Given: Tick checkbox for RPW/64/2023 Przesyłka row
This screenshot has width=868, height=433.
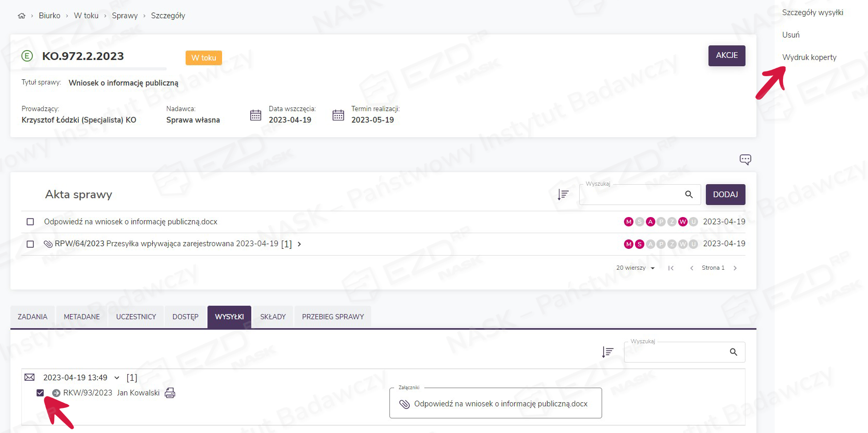Looking at the screenshot, I should point(30,244).
